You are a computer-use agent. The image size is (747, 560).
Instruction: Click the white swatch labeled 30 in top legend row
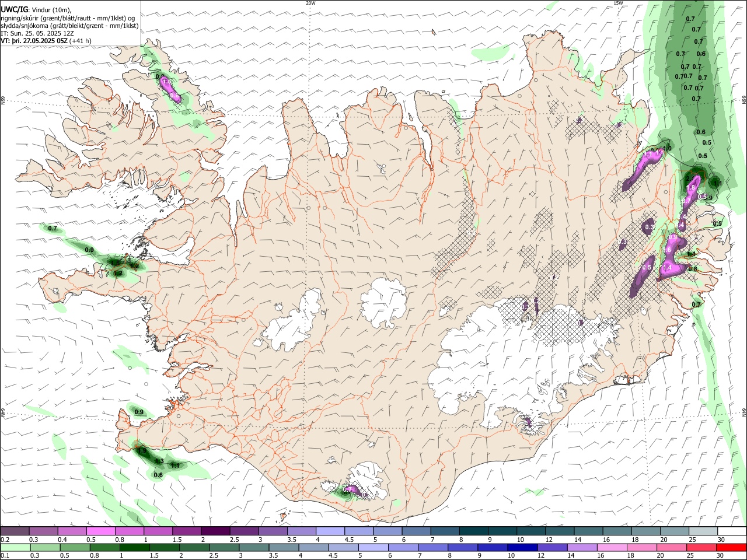tap(731, 531)
